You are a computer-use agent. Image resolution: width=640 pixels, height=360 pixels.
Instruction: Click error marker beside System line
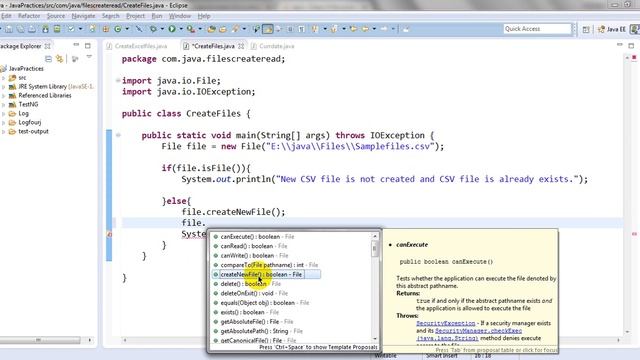(109, 234)
